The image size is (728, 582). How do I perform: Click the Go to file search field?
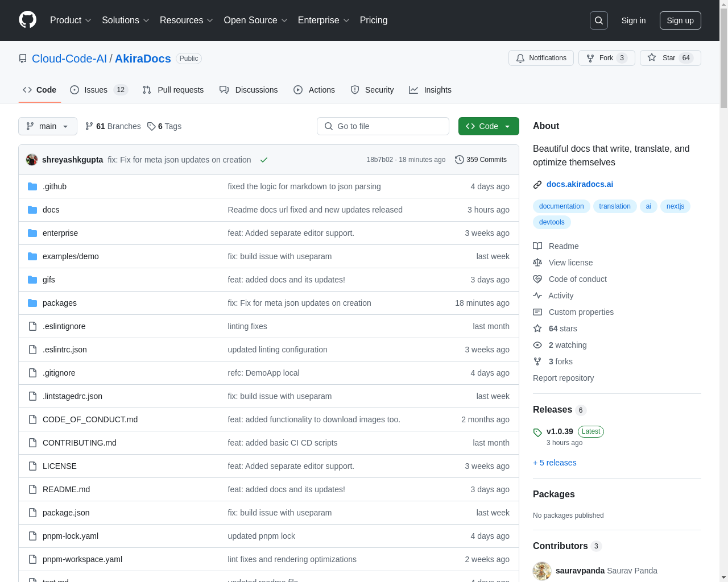click(x=383, y=126)
